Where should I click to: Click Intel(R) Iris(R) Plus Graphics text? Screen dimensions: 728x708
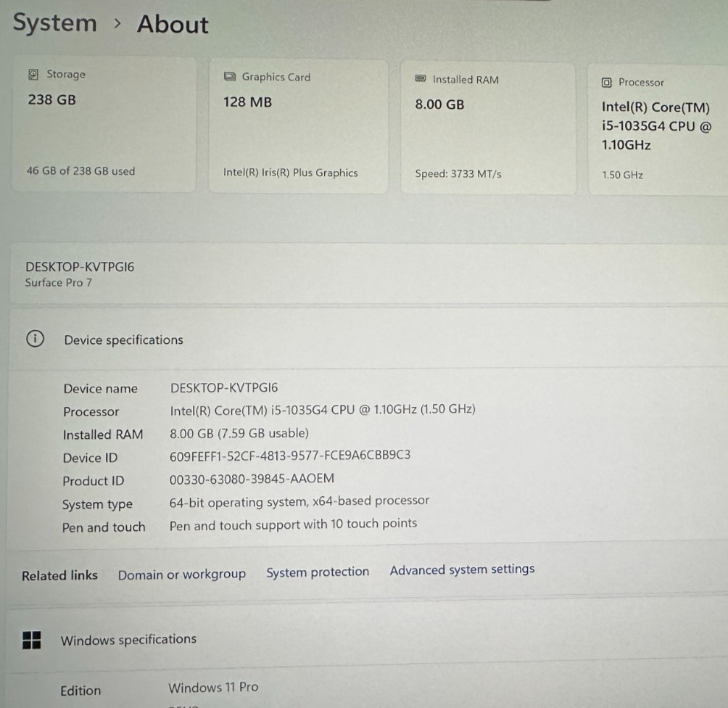click(290, 173)
